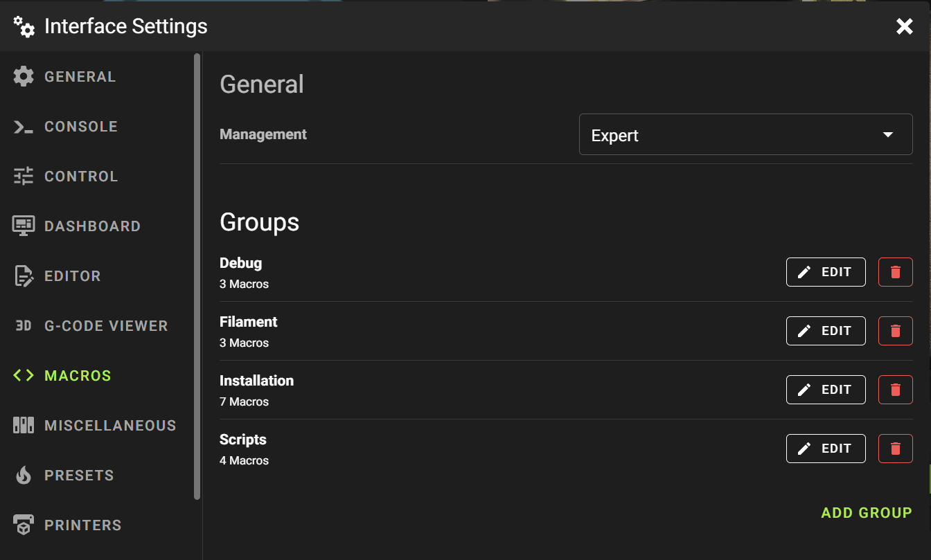The image size is (931, 560).
Task: Click the Dashboard monitor icon
Action: coord(24,226)
